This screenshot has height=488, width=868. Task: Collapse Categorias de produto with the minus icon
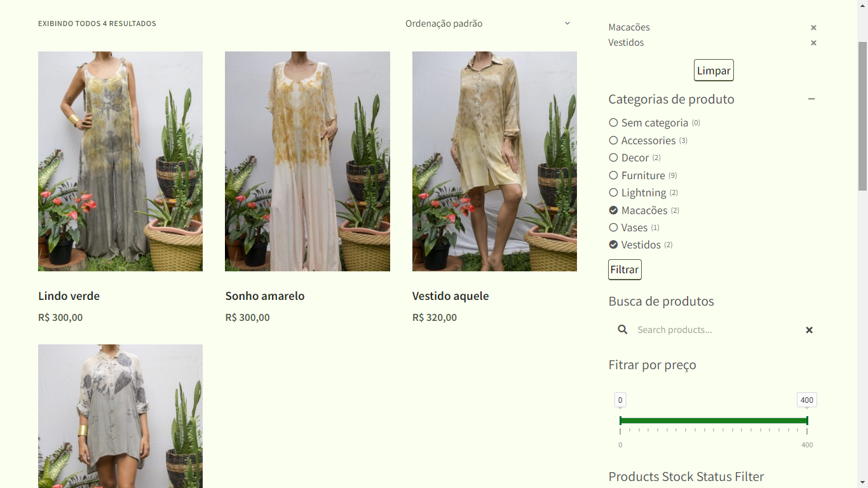pos(811,99)
